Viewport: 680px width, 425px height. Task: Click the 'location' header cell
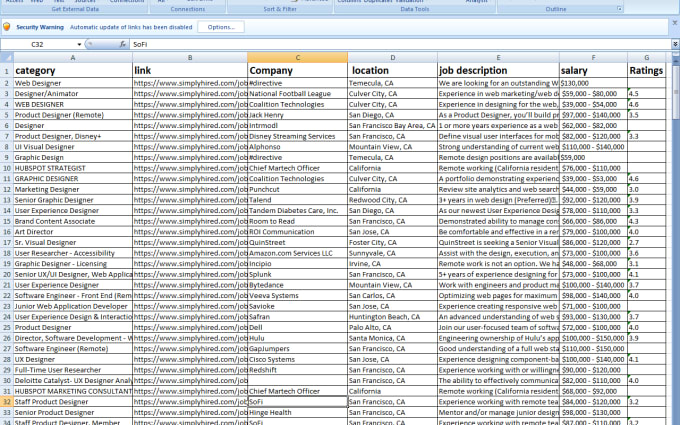click(x=392, y=71)
